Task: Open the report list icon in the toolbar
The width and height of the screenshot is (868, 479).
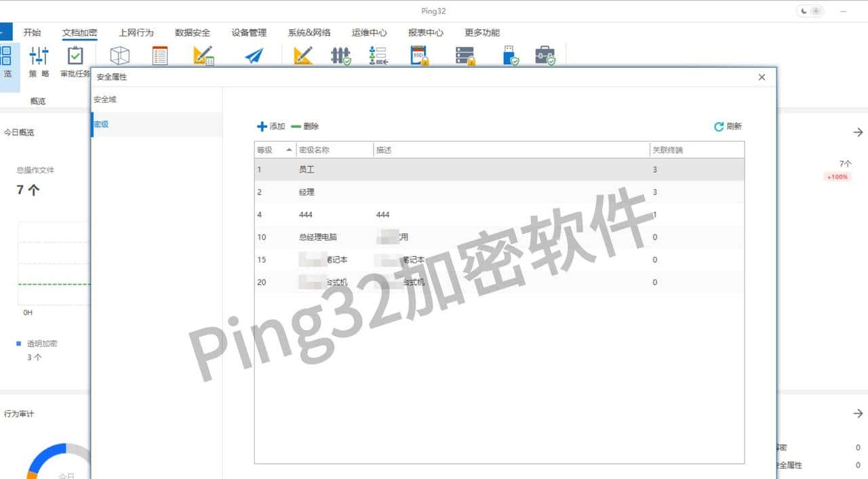Action: (160, 56)
